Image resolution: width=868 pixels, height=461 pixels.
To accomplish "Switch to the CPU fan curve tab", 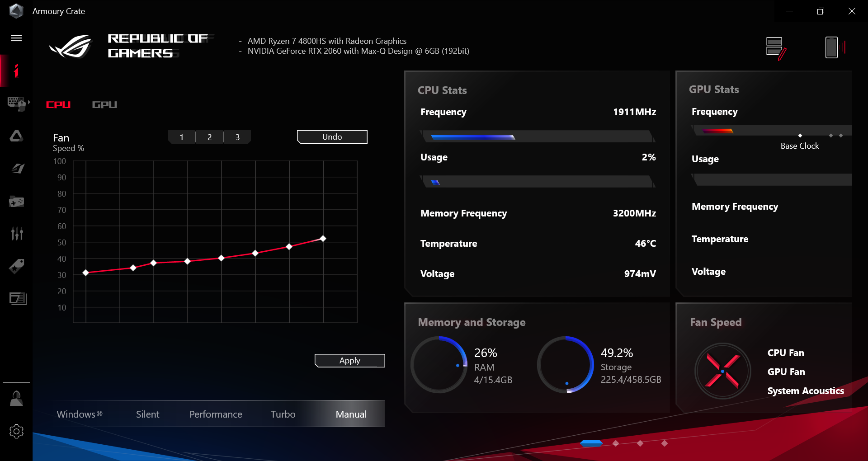I will pyautogui.click(x=58, y=105).
